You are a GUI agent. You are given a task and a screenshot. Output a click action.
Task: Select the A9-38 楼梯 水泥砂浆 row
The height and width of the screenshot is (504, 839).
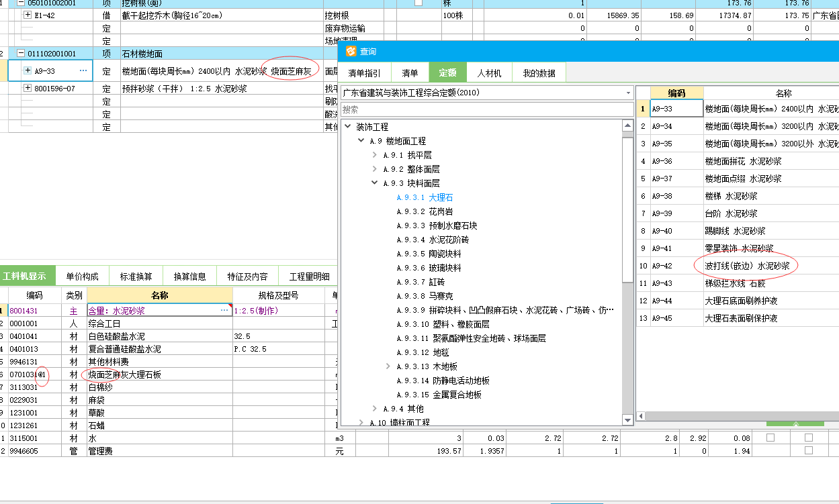pyautogui.click(x=738, y=196)
